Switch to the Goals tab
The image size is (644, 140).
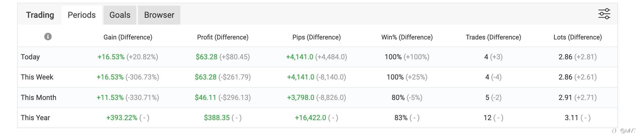[120, 15]
